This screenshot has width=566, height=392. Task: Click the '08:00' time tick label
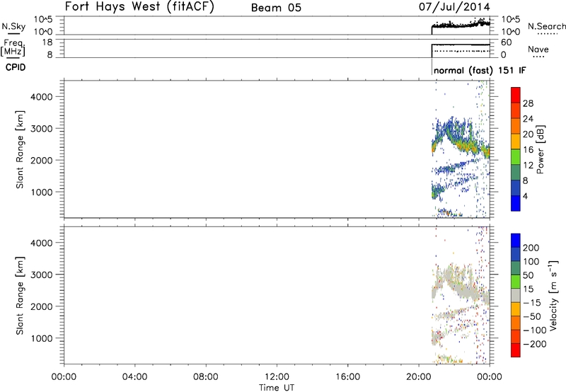(x=206, y=377)
